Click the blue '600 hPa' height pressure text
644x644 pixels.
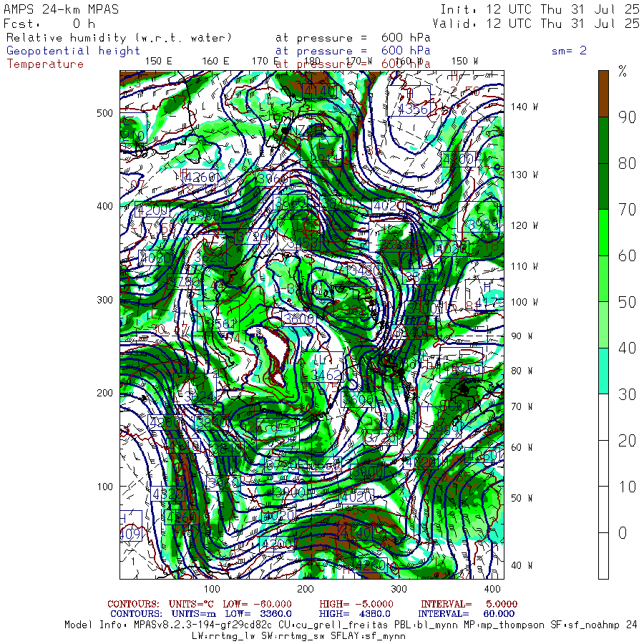point(406,51)
